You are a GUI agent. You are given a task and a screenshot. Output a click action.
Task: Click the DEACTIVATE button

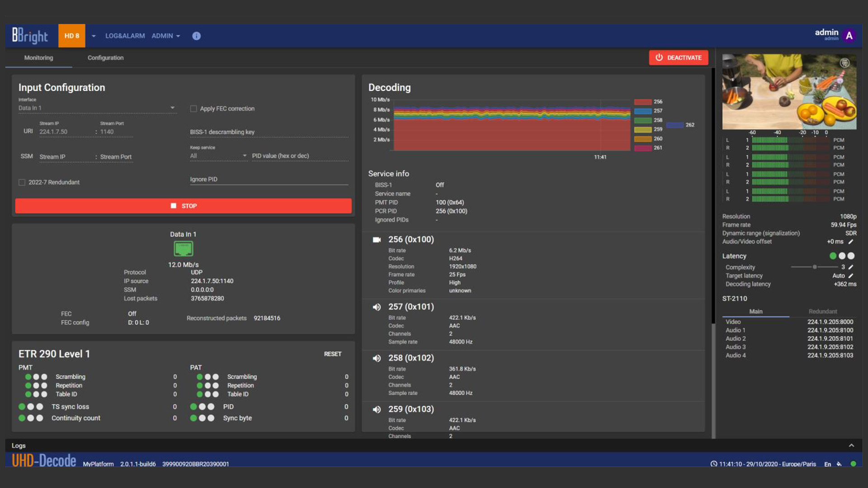[x=678, y=57]
